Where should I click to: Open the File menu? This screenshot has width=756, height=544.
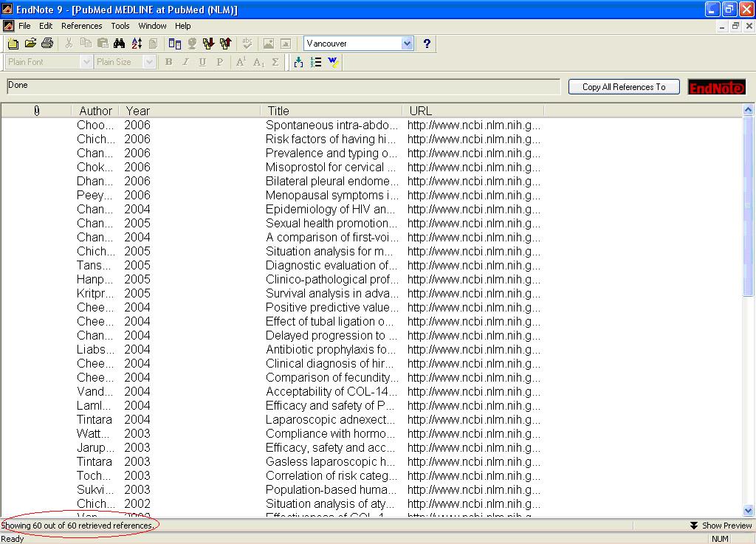[24, 26]
